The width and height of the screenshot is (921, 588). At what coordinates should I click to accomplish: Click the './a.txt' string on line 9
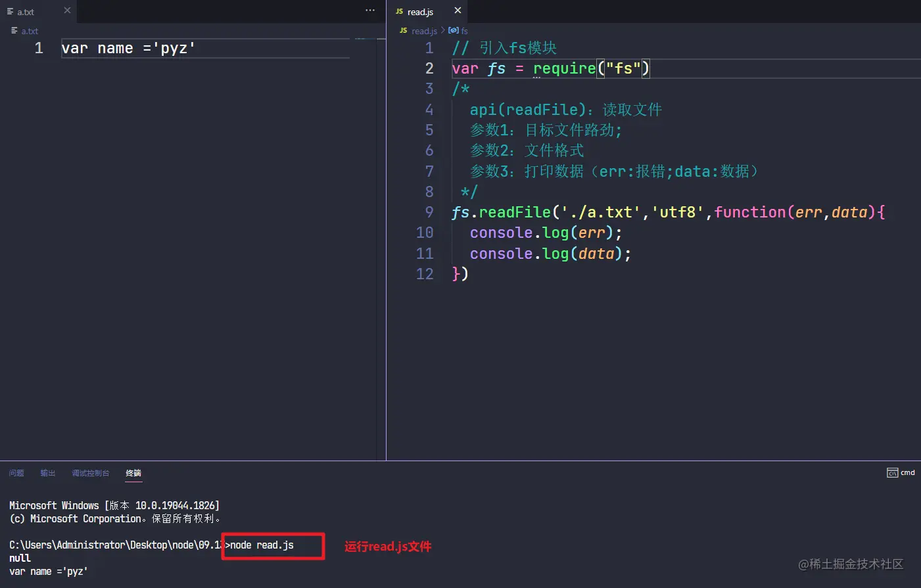click(601, 212)
